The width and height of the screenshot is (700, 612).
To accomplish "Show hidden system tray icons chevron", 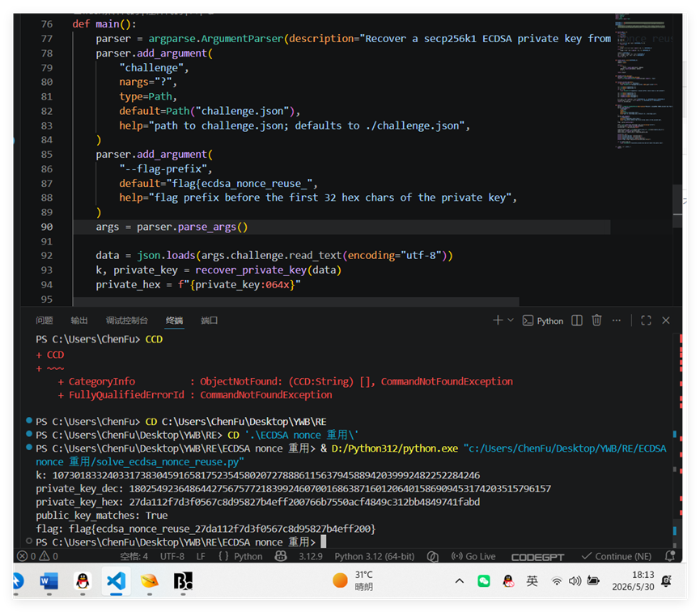I will [460, 581].
